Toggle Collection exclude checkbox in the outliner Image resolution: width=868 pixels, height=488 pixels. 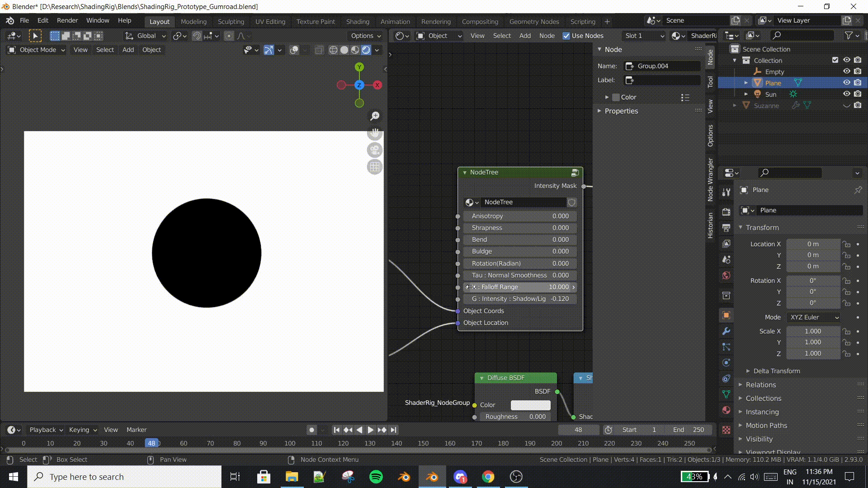835,60
